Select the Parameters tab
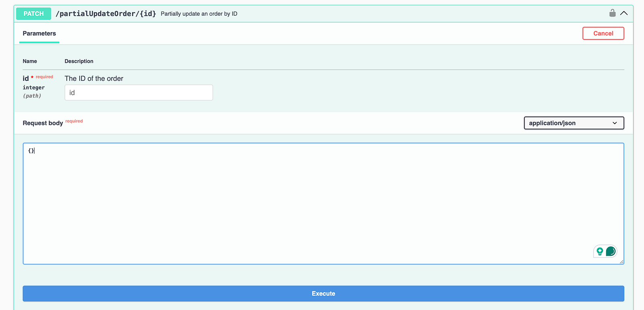This screenshot has width=644, height=310. pyautogui.click(x=39, y=33)
